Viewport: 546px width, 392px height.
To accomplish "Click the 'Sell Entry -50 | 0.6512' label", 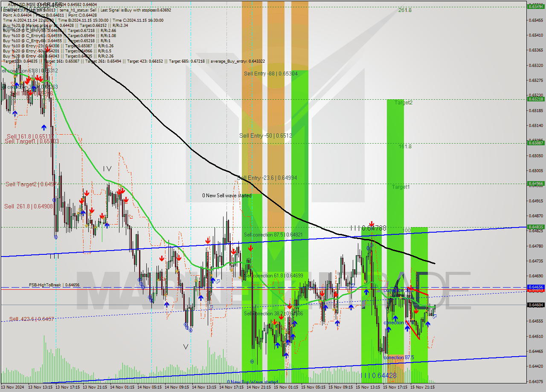I will (x=266, y=135).
